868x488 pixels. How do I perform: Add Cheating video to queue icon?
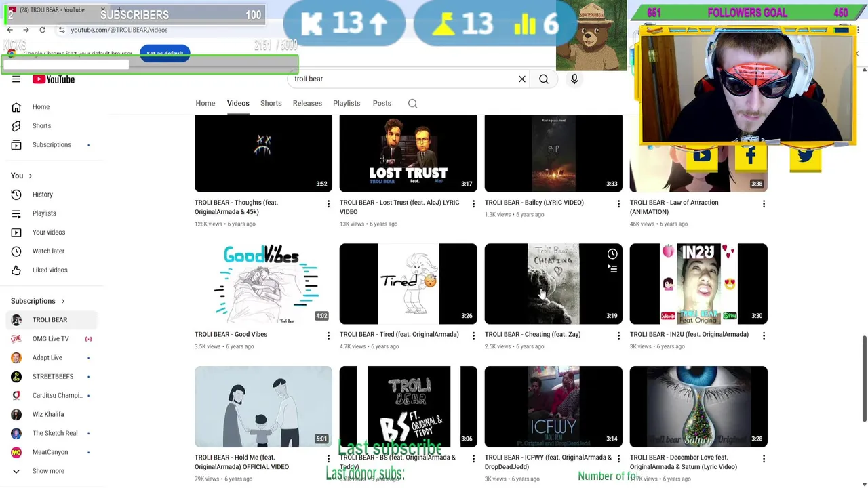click(612, 270)
